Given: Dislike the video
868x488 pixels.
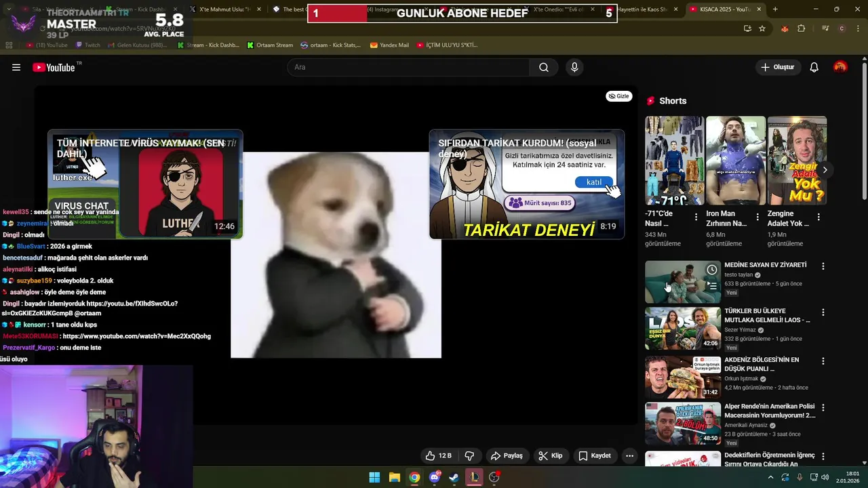Looking at the screenshot, I should (x=469, y=455).
